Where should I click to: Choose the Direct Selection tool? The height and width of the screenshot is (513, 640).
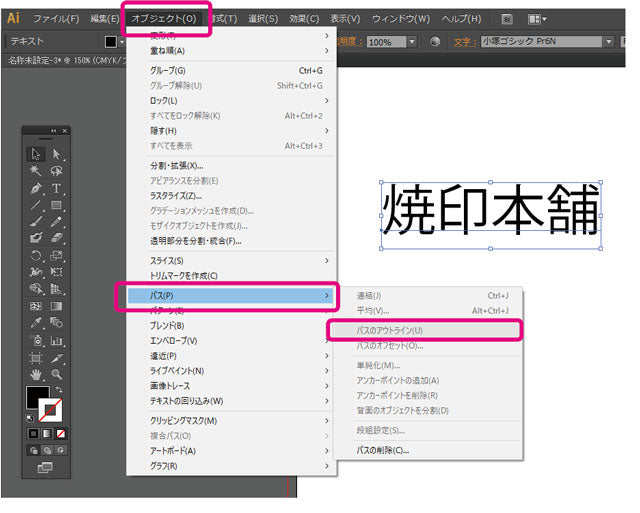[57, 153]
